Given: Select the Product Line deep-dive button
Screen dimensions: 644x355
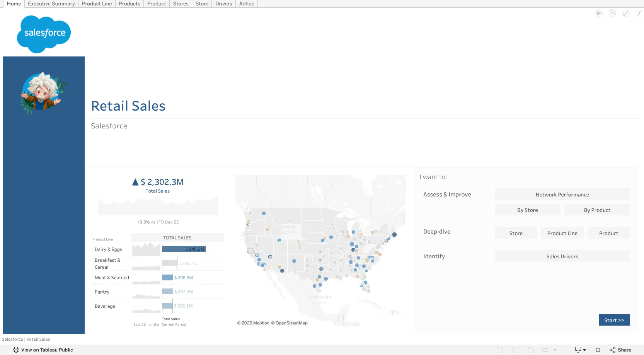Looking at the screenshot, I should (562, 233).
